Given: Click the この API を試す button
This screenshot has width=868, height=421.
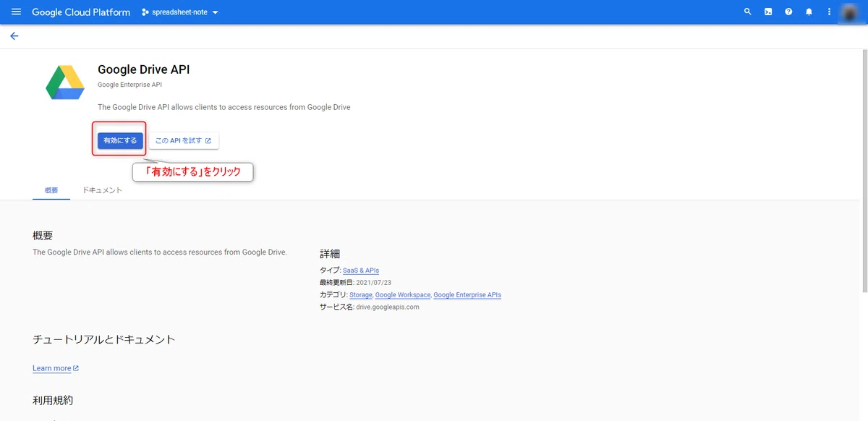Looking at the screenshot, I should click(x=184, y=140).
